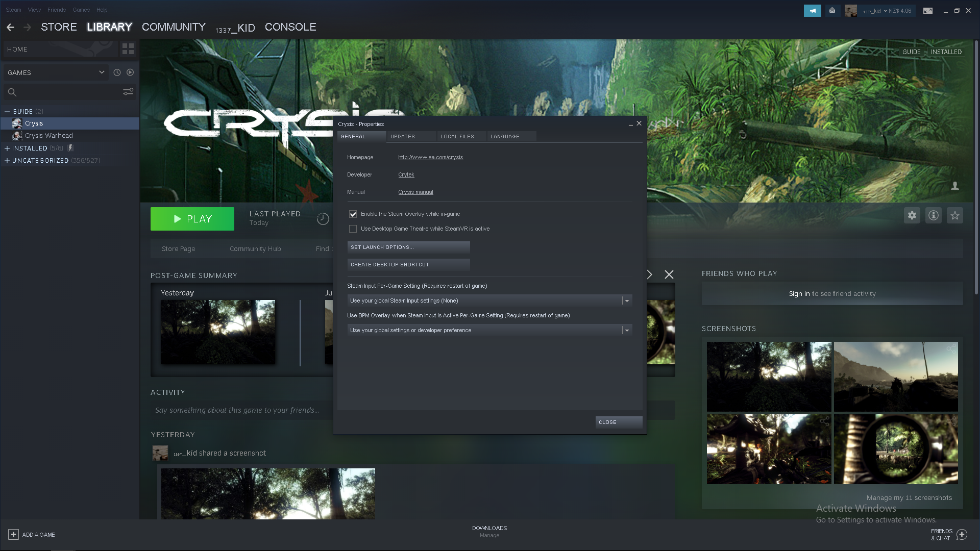Image resolution: width=980 pixels, height=551 pixels.
Task: Click the grid view icon beside Home
Action: (128, 49)
